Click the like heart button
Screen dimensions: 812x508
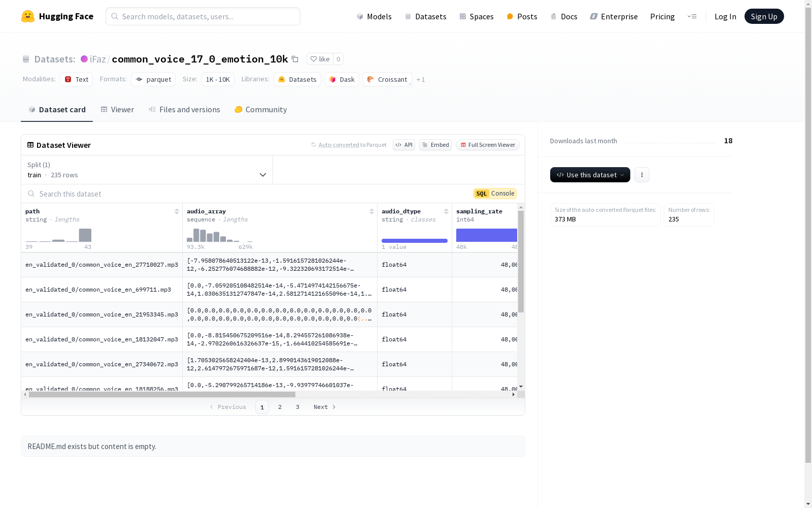320,59
